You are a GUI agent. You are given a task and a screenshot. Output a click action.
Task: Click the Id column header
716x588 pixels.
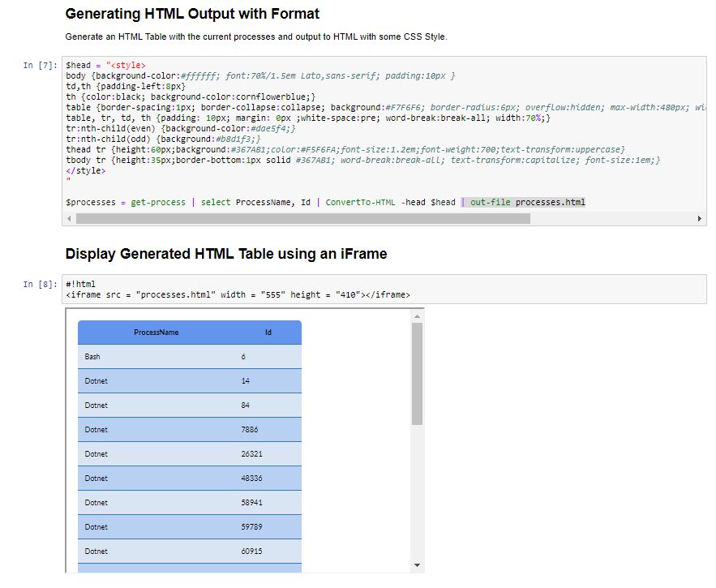(268, 332)
